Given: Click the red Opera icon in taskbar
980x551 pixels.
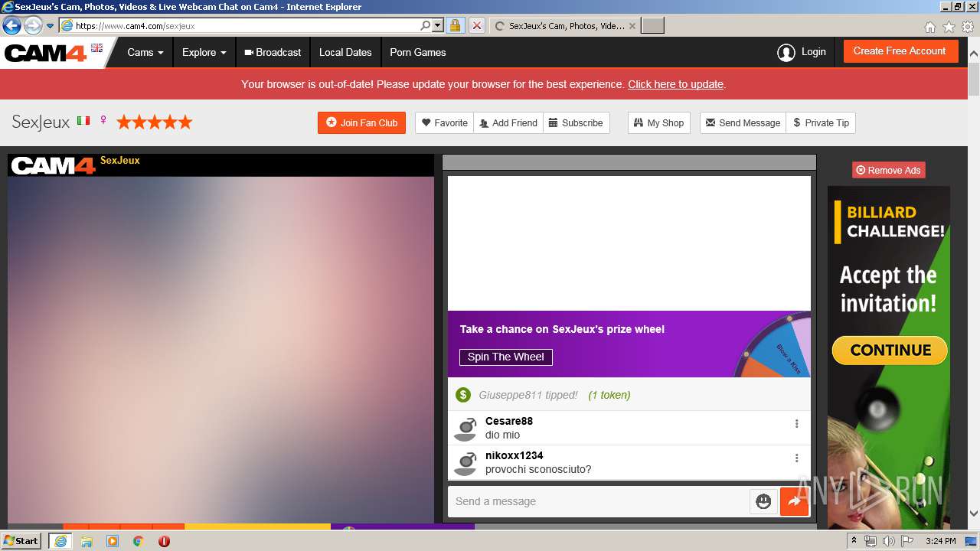Looking at the screenshot, I should pos(164,541).
